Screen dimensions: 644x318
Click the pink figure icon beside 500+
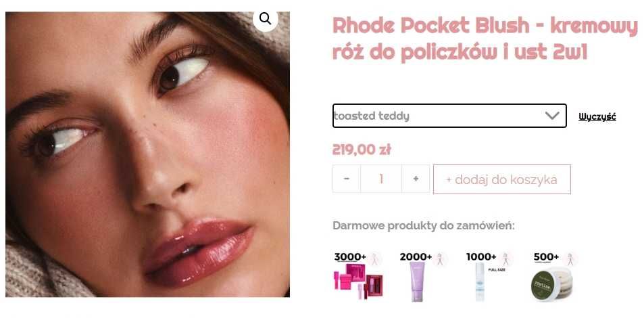click(x=570, y=259)
